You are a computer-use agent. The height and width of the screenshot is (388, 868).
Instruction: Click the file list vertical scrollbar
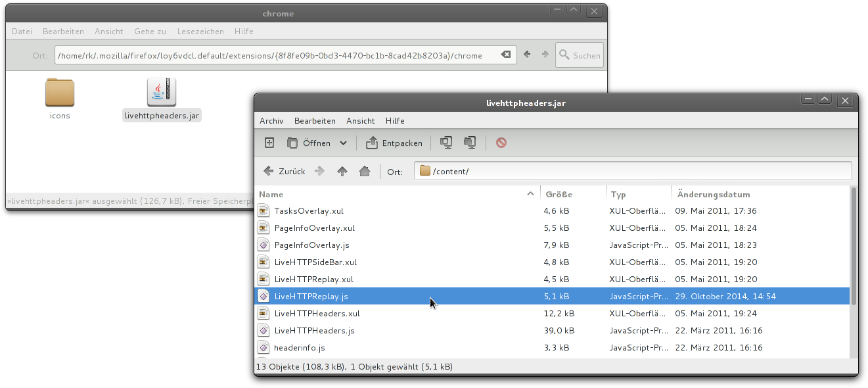point(854,246)
